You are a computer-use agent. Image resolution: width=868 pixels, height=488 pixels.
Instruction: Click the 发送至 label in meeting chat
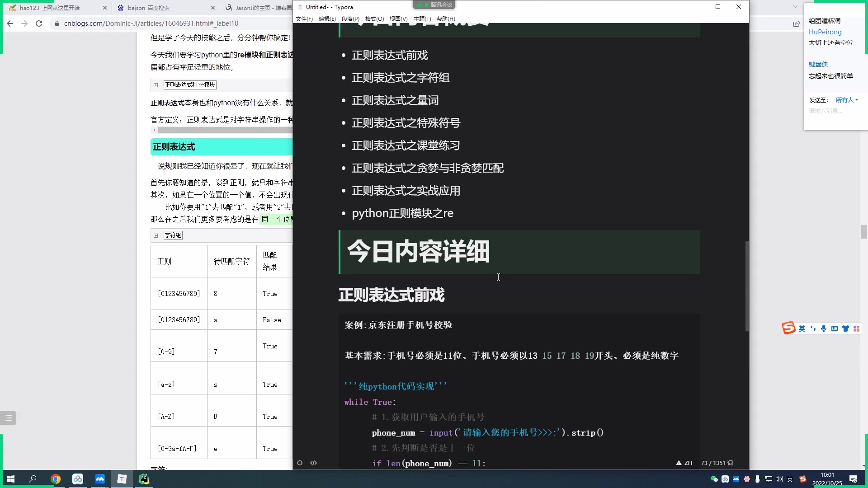[x=818, y=100]
